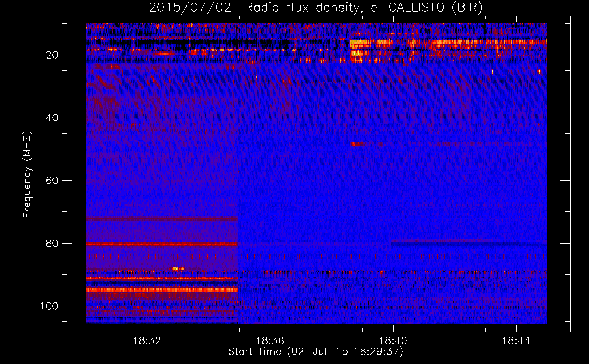Click the 100 MHz frequency tick label
The height and width of the screenshot is (364, 589).
coord(50,306)
